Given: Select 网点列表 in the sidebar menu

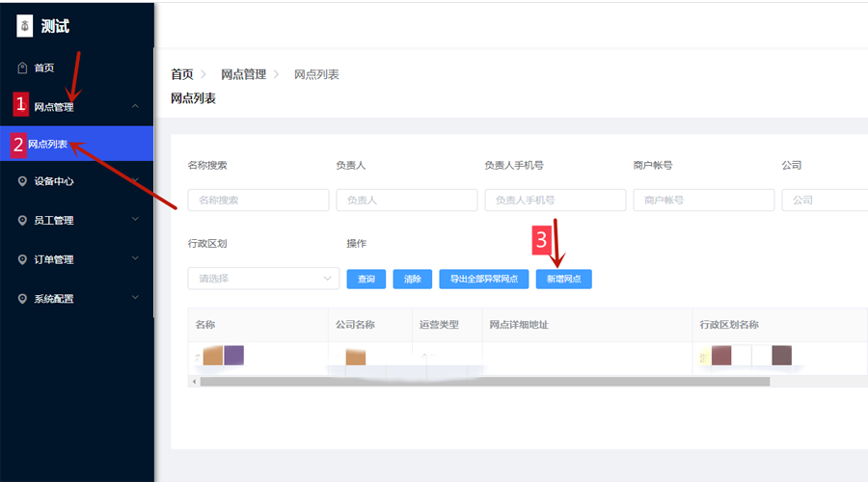Looking at the screenshot, I should click(48, 144).
